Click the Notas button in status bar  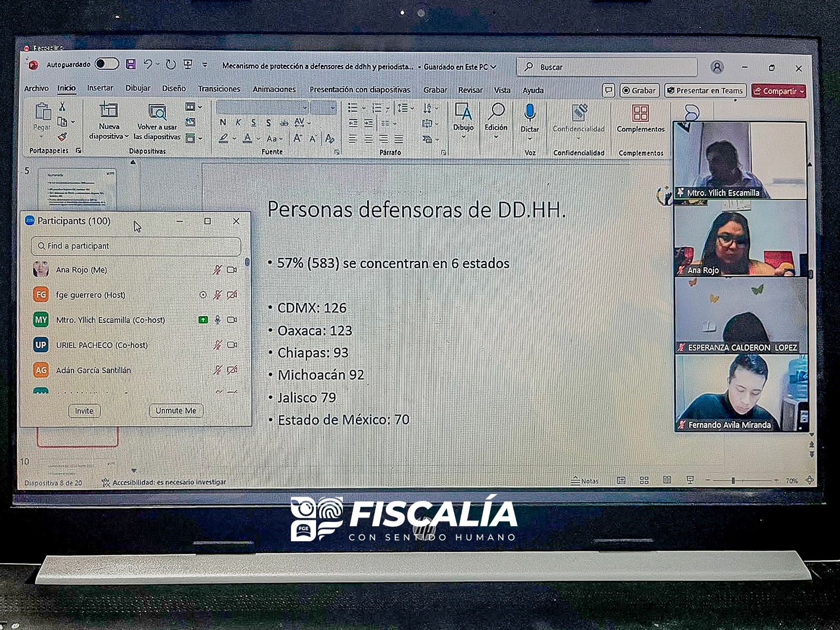(585, 481)
